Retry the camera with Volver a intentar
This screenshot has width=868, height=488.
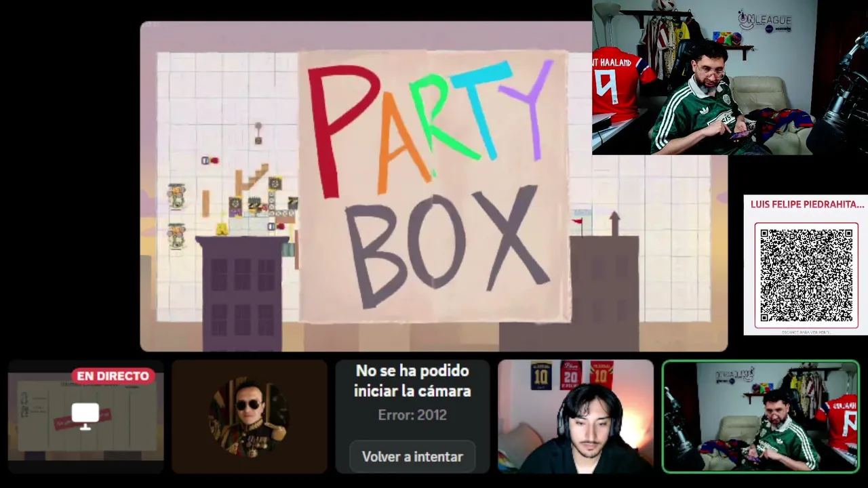(412, 457)
